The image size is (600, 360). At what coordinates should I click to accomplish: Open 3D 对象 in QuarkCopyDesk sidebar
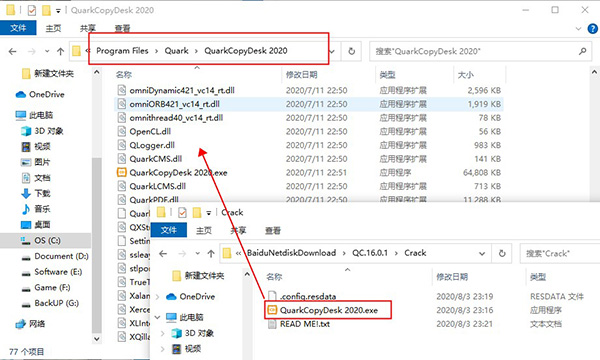click(x=42, y=131)
